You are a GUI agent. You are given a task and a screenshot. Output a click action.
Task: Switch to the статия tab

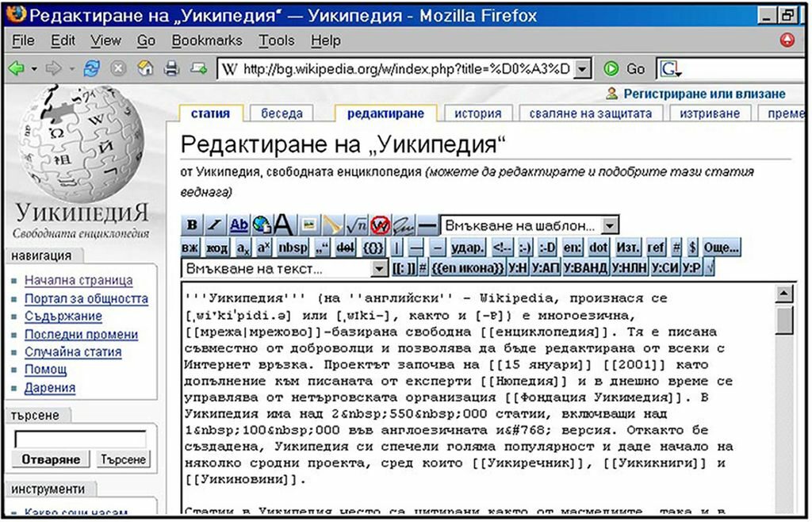click(x=210, y=113)
